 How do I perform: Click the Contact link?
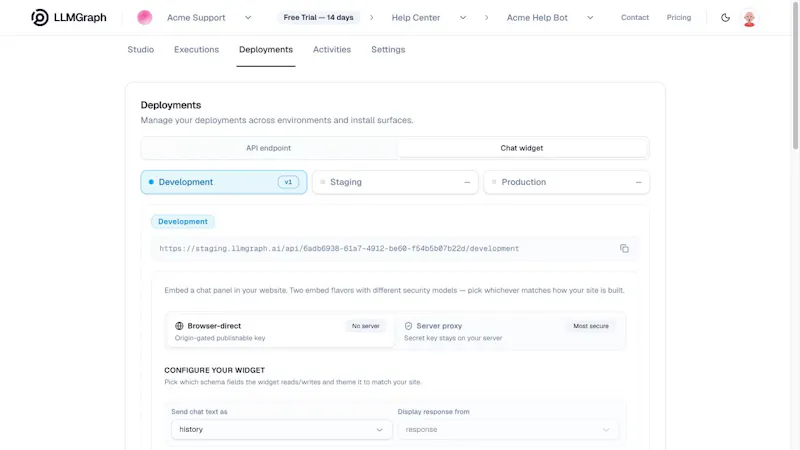(635, 17)
